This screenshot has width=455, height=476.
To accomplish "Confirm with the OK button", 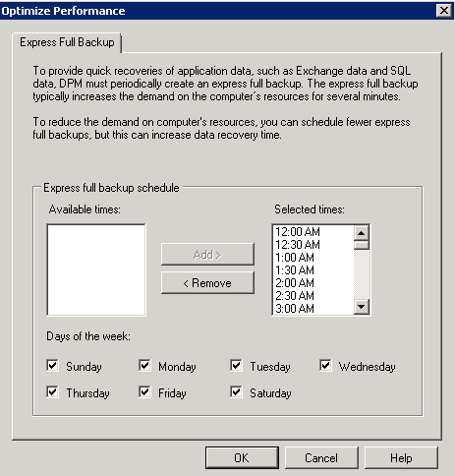I will click(x=242, y=457).
